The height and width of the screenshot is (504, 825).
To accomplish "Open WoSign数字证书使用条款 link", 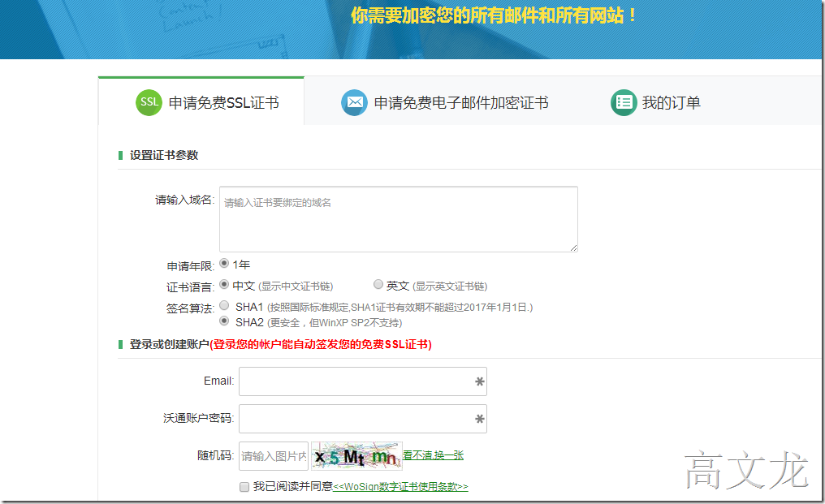I will 400,487.
